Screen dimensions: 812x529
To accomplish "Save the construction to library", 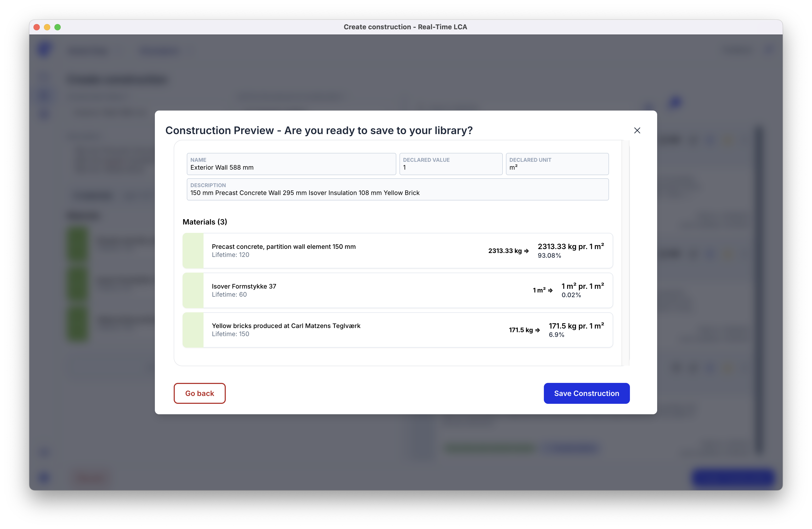I will point(587,393).
